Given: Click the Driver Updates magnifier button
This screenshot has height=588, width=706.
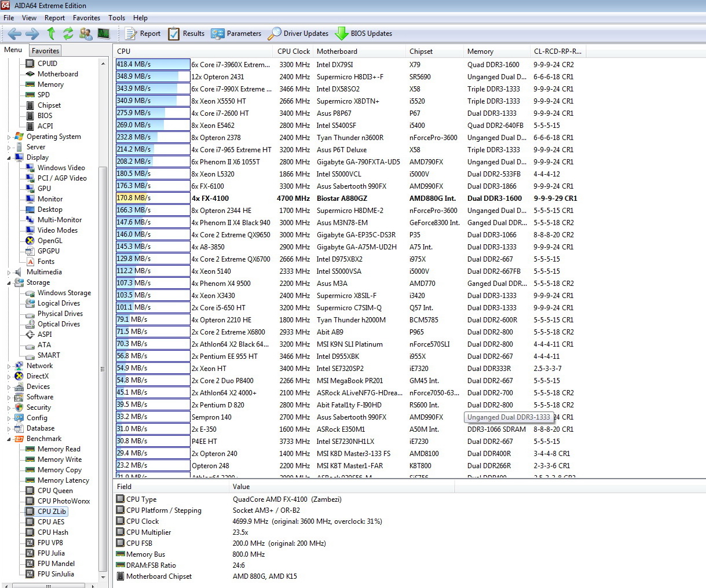Looking at the screenshot, I should [x=298, y=34].
